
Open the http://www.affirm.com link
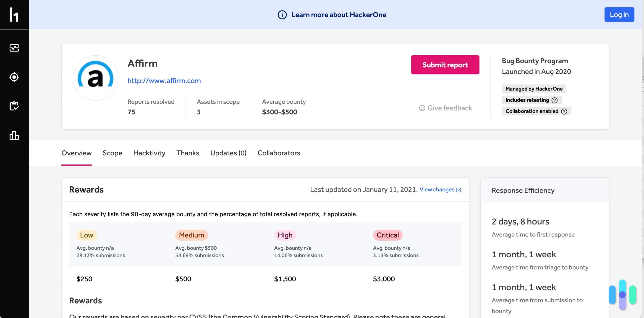click(x=164, y=81)
